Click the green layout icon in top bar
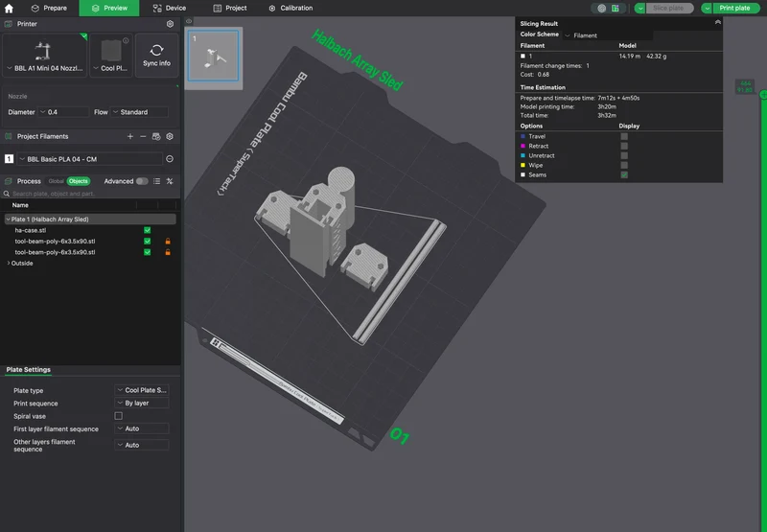767x532 pixels. pos(616,9)
